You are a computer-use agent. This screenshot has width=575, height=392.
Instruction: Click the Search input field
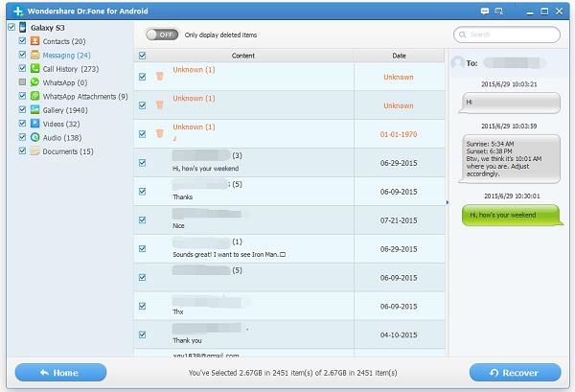click(x=507, y=35)
